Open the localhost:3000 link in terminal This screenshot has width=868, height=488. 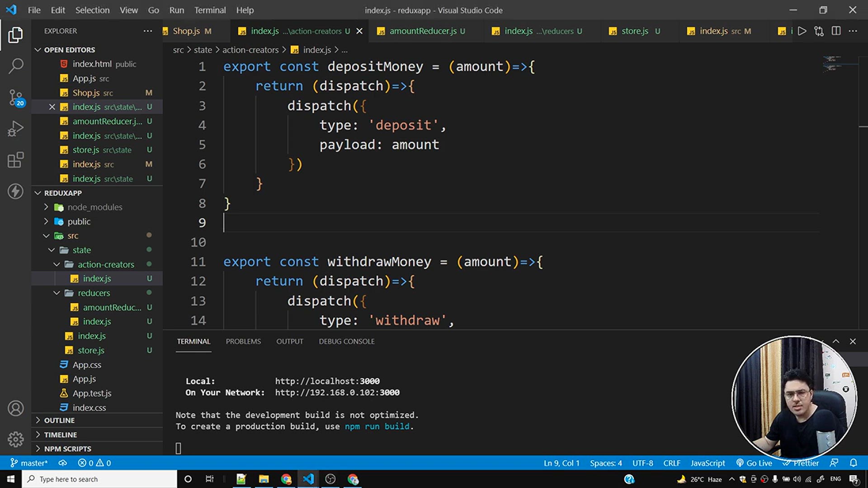point(327,381)
